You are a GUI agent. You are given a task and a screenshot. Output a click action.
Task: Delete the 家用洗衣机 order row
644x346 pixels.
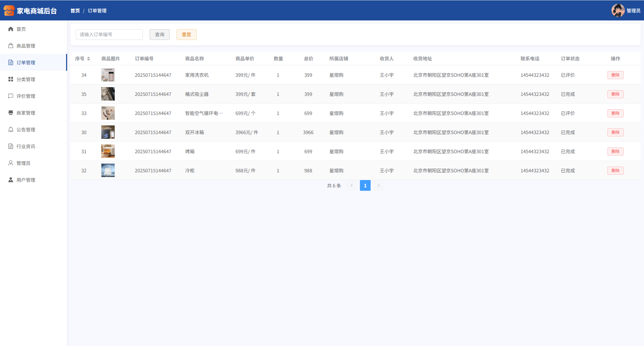(x=615, y=75)
